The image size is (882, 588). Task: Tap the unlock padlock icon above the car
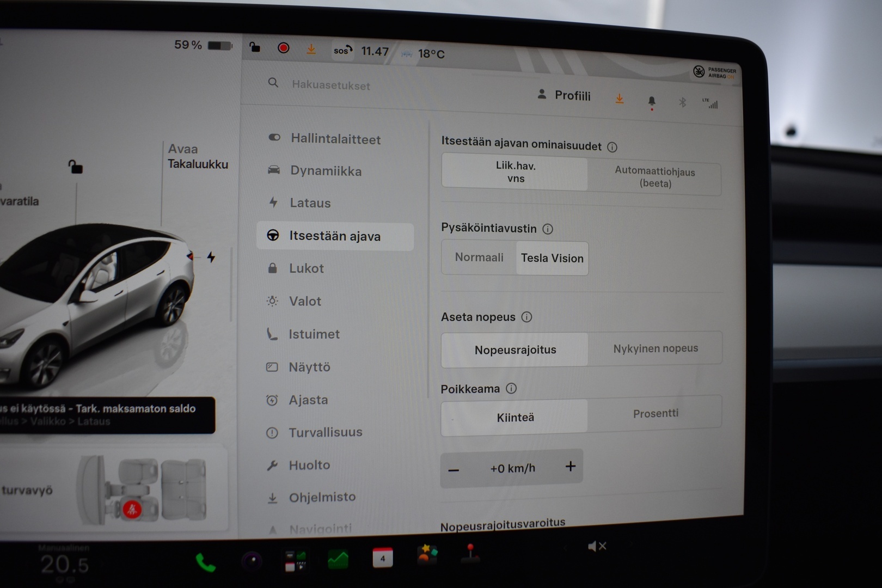point(75,167)
